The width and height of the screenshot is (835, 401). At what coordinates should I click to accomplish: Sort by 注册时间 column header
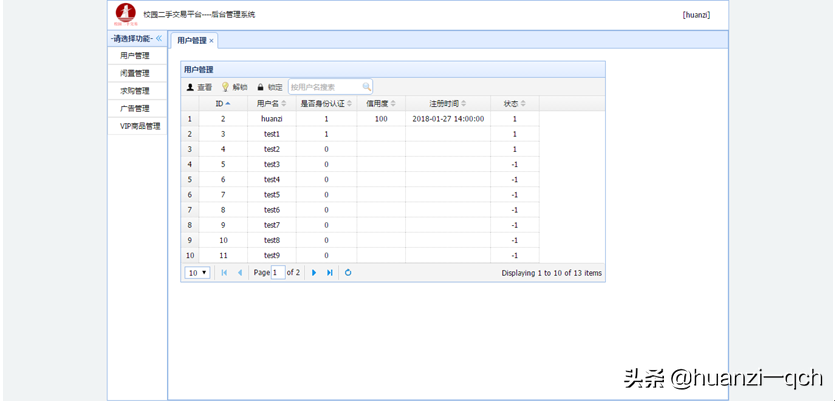[448, 103]
